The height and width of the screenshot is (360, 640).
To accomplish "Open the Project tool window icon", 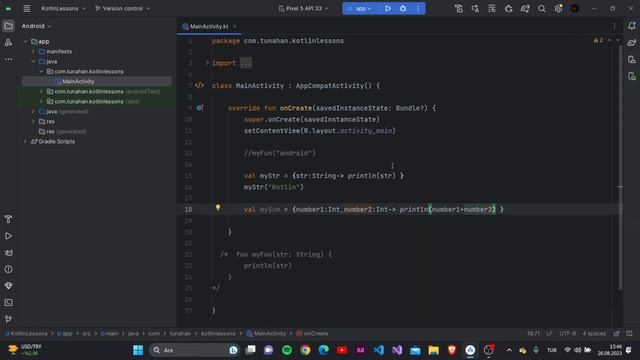I will pos(8,26).
